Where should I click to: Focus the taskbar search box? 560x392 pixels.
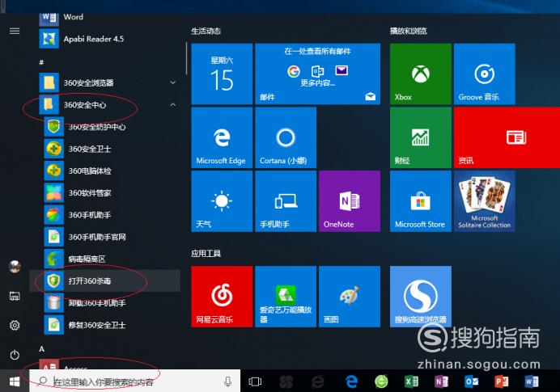click(x=134, y=381)
